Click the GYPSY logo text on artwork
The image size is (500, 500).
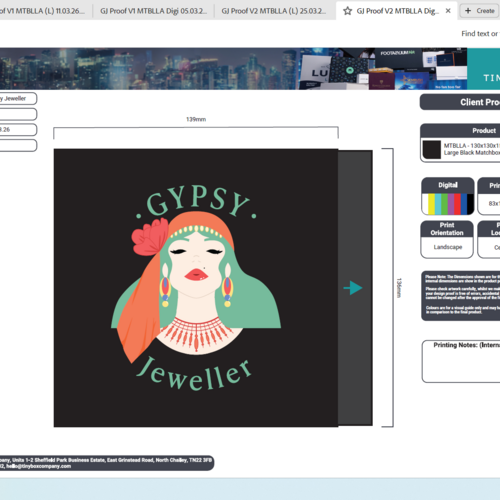click(x=197, y=202)
